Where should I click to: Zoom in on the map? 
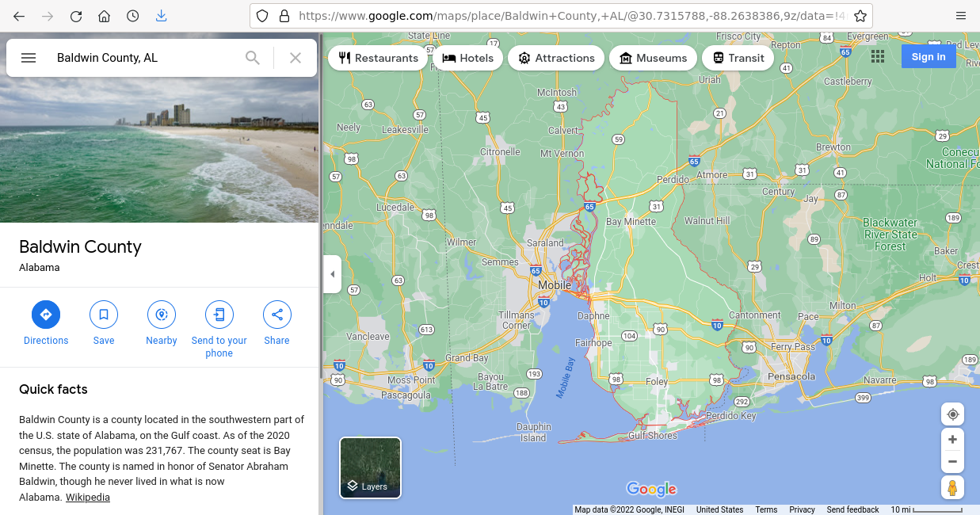952,440
